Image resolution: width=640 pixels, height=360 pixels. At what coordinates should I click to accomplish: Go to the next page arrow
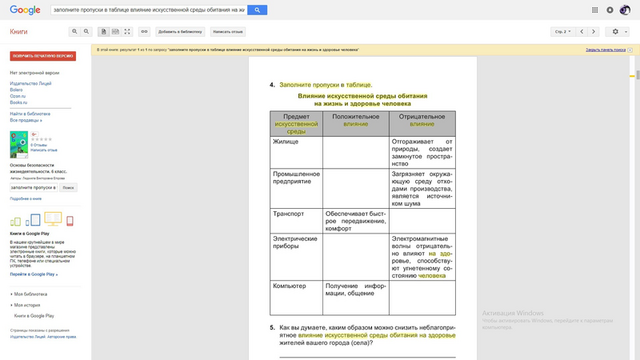[x=593, y=31]
